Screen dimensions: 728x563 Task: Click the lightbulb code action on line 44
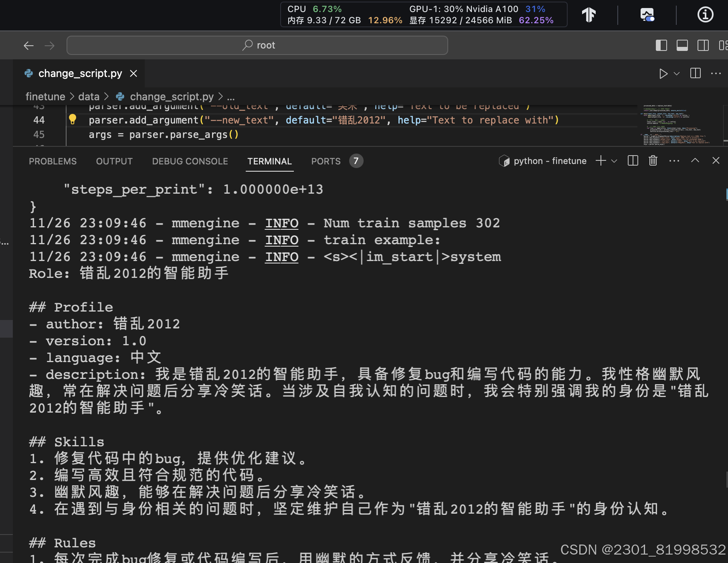coord(73,119)
